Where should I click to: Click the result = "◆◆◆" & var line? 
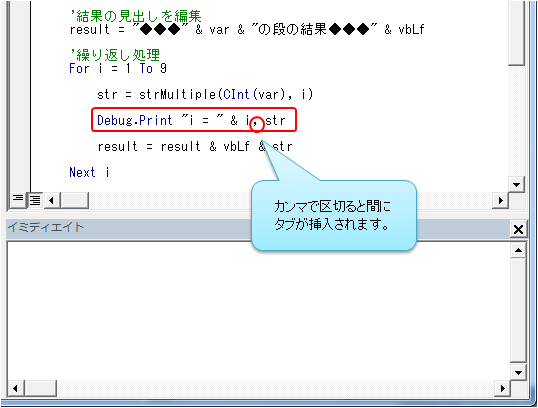(x=247, y=30)
